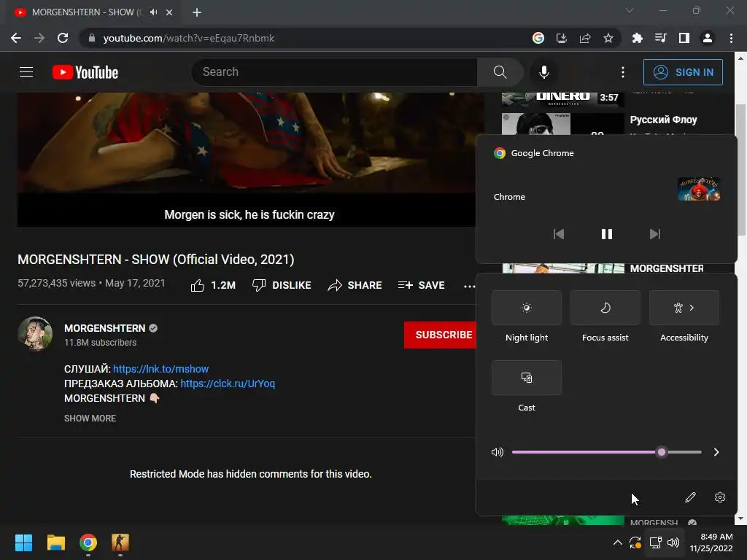The width and height of the screenshot is (747, 560).
Task: Click the page vertical scrollbar
Action: [741, 169]
